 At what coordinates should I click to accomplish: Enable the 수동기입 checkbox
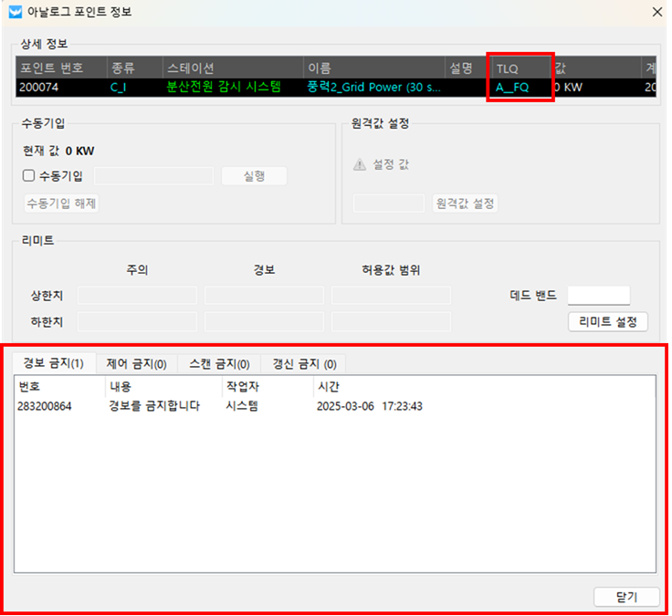[30, 176]
